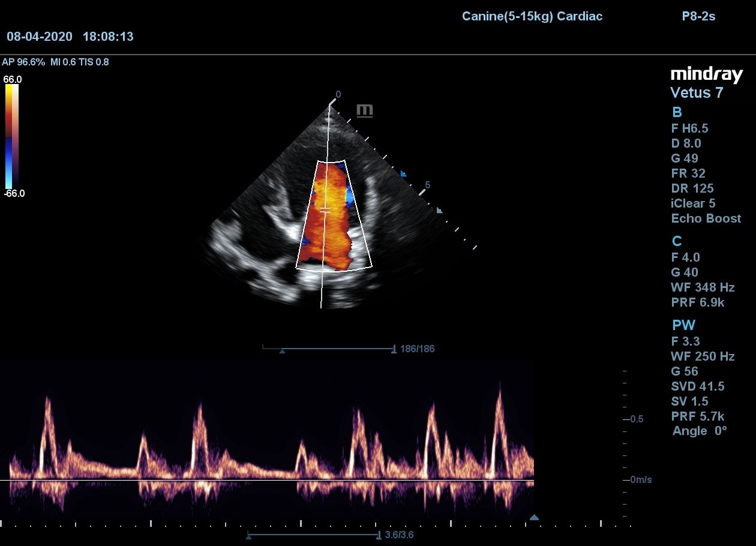Open the Canine(5-15kg) Cardiac exam preset

[532, 16]
